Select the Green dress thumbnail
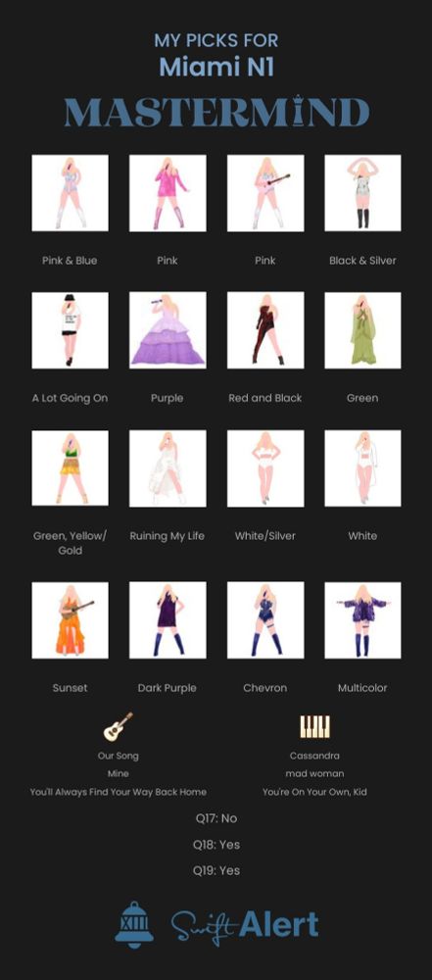 coord(362,330)
